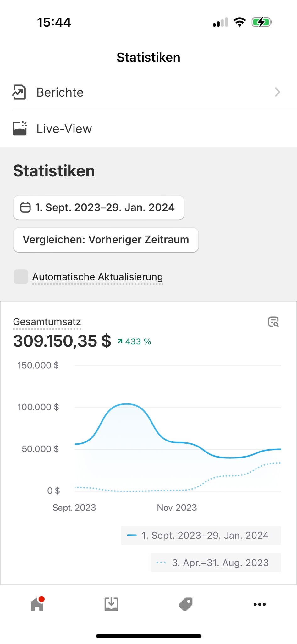297x644 pixels.
Task: Tap the 433 % growth indicator
Action: tap(135, 341)
